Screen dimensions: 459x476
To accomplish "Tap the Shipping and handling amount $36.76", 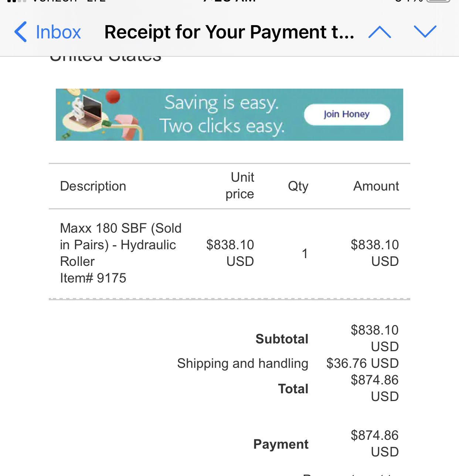I will tap(363, 363).
